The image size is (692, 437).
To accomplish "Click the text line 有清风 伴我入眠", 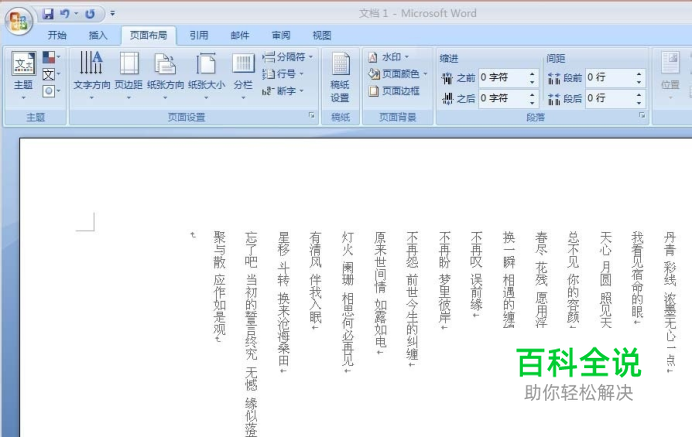I will coord(315,280).
